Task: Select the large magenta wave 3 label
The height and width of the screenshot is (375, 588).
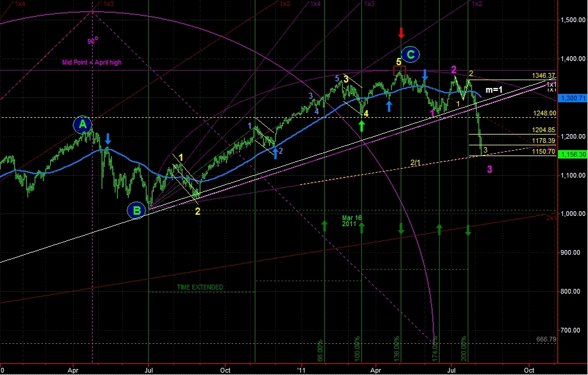Action: click(x=489, y=169)
